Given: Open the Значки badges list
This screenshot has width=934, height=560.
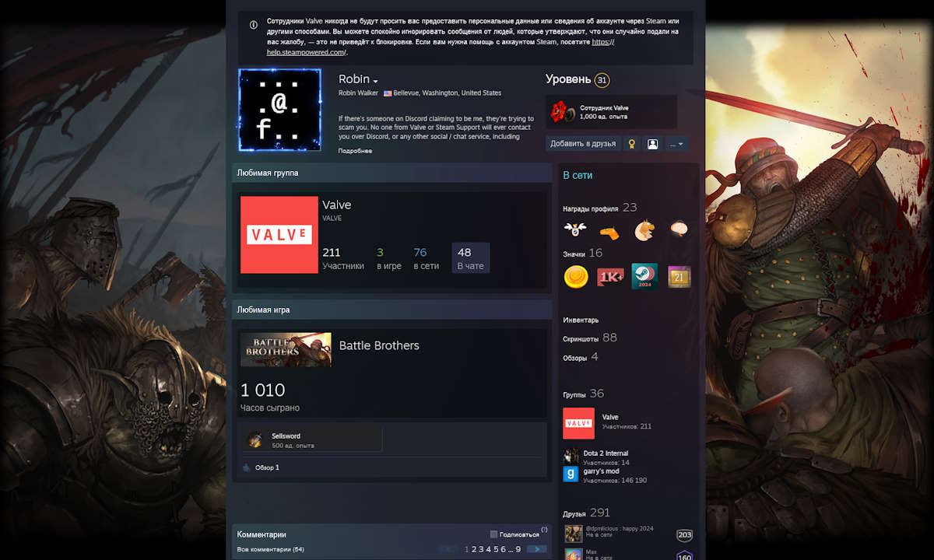Looking at the screenshot, I should pos(582,253).
